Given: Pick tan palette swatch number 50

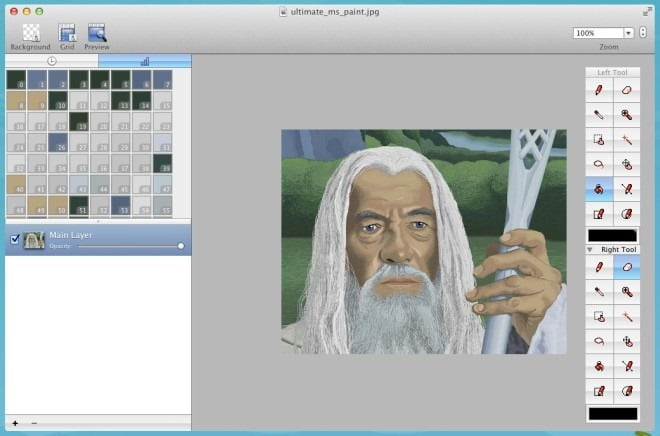Looking at the screenshot, I should [58, 205].
